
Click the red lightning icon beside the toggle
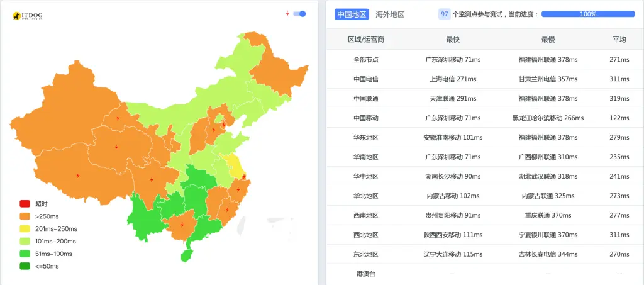tap(287, 13)
